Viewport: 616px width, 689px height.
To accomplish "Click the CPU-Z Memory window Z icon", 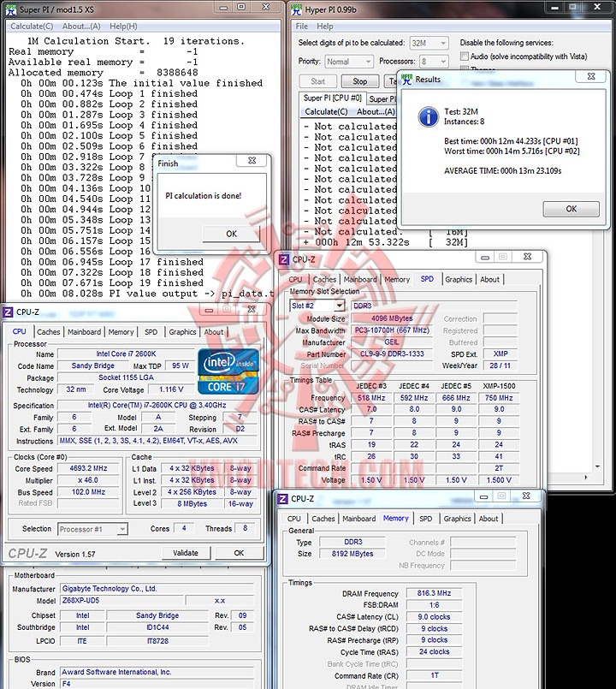I will (282, 499).
